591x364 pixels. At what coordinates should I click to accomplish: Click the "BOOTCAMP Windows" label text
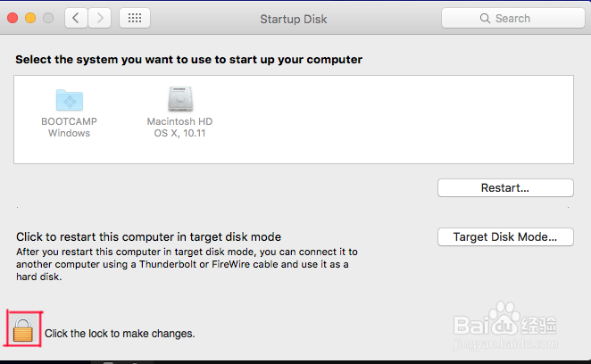[x=69, y=127]
